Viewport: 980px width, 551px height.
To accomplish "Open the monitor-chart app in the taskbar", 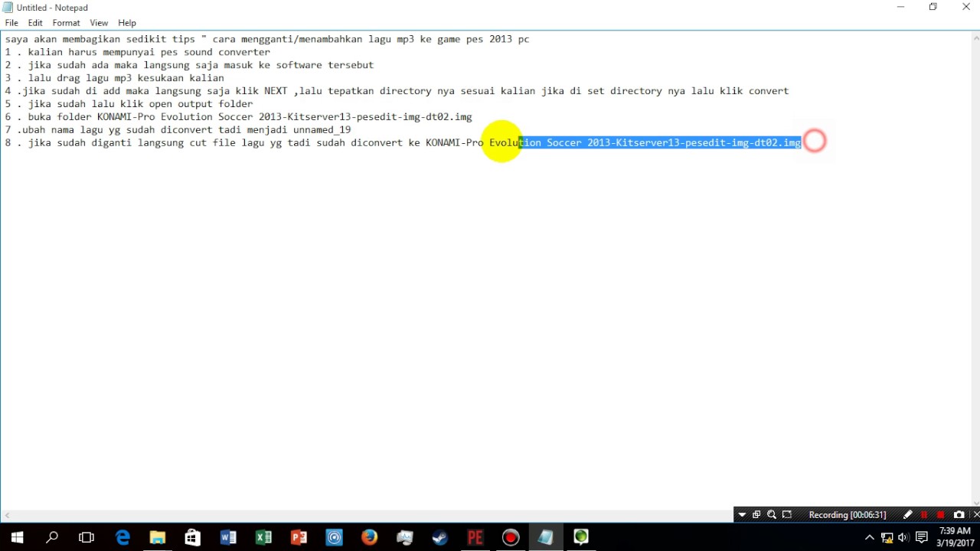I will pyautogui.click(x=404, y=537).
